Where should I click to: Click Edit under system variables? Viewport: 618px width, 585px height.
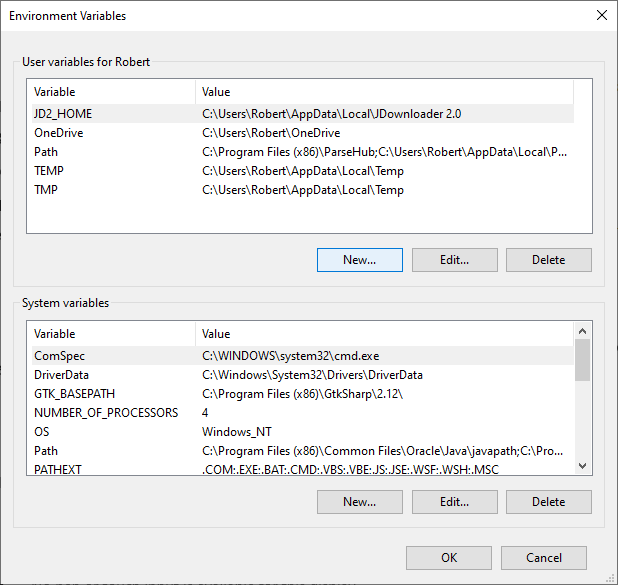[x=455, y=502]
